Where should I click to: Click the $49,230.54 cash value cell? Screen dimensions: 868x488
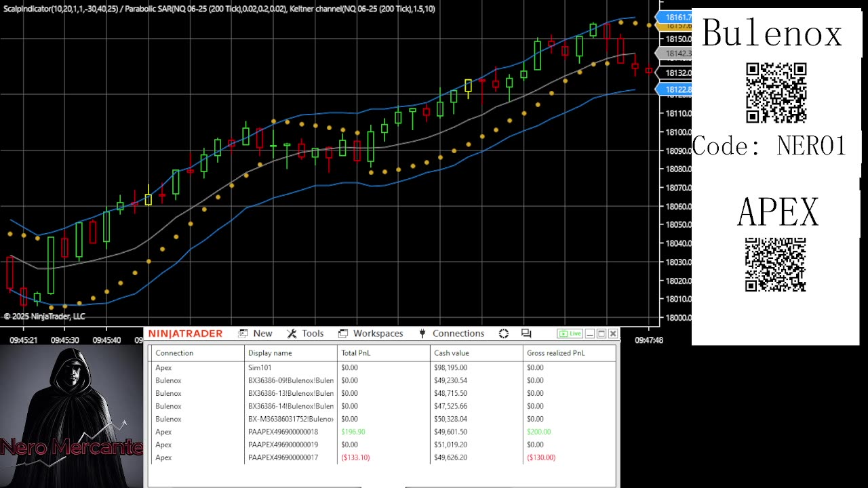(450, 380)
